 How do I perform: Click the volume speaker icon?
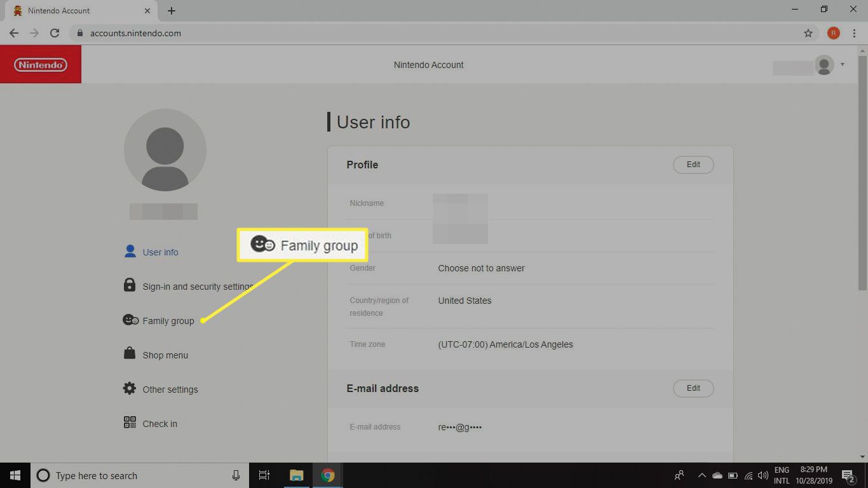pyautogui.click(x=763, y=475)
